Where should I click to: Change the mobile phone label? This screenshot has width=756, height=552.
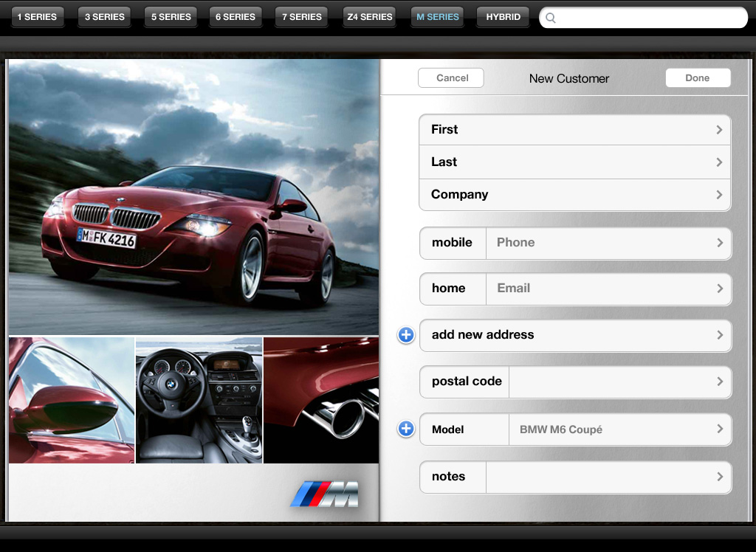(453, 243)
